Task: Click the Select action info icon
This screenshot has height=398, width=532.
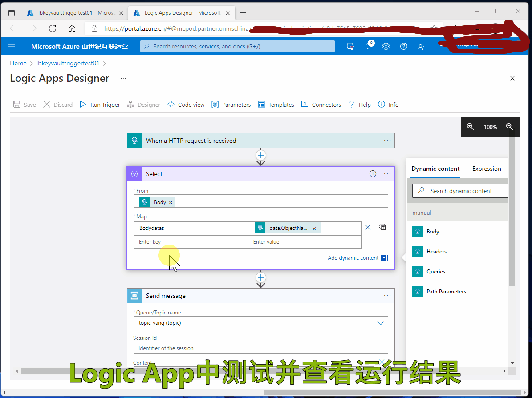Action: click(373, 174)
